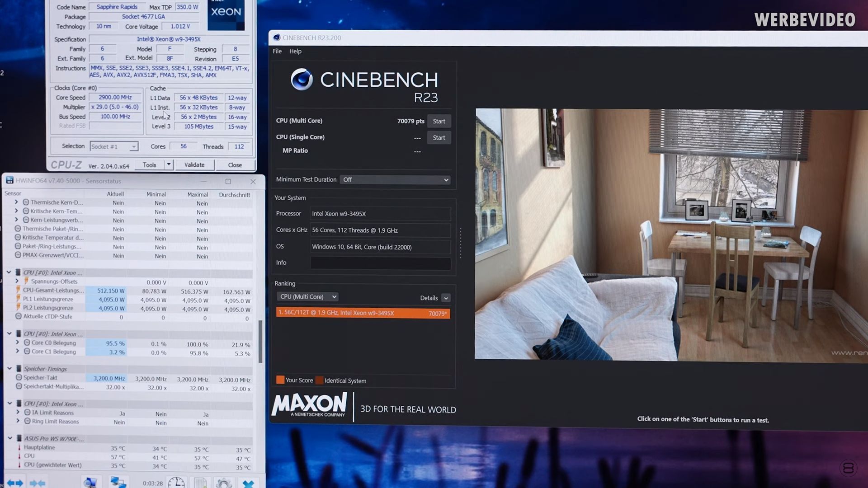
Task: Click the HWiNFO logging document icon
Action: [x=200, y=483]
